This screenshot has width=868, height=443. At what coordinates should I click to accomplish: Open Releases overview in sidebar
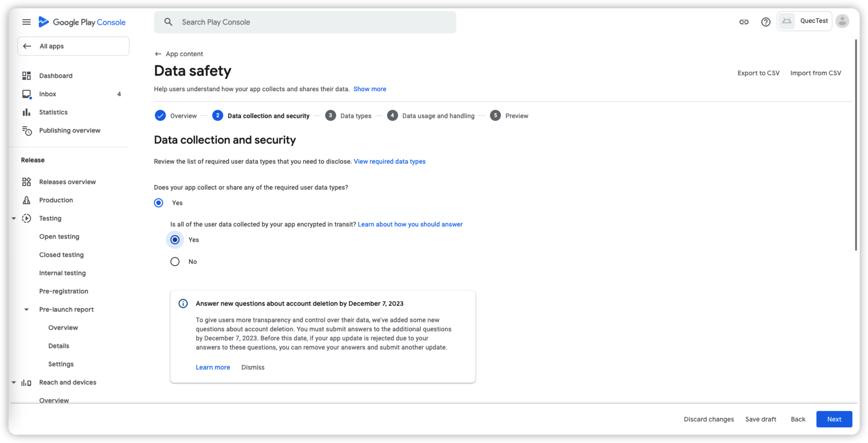(67, 182)
